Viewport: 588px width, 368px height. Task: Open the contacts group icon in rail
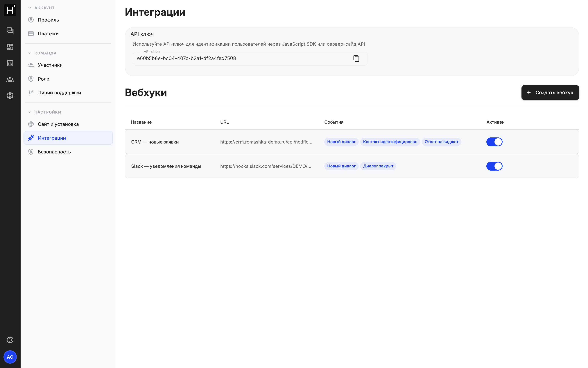(x=10, y=80)
